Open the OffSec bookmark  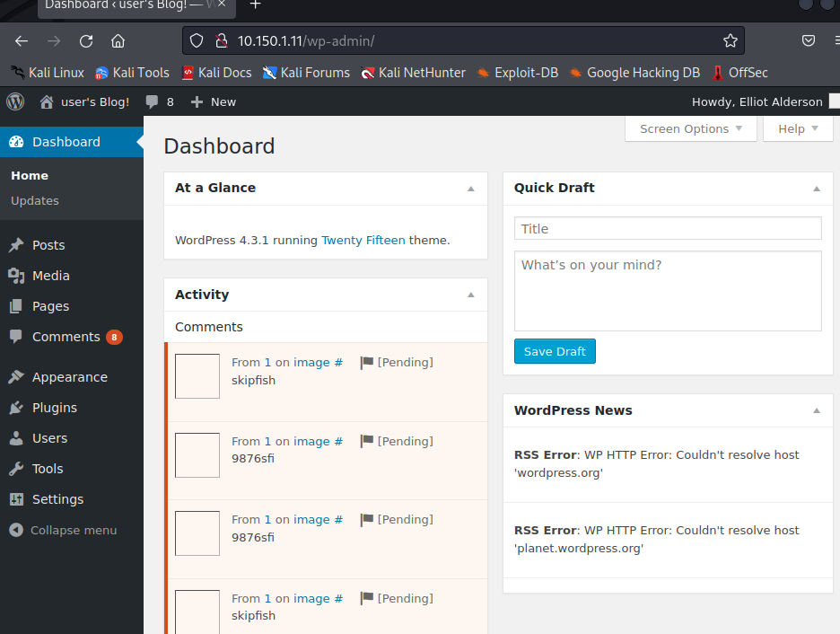(x=739, y=73)
